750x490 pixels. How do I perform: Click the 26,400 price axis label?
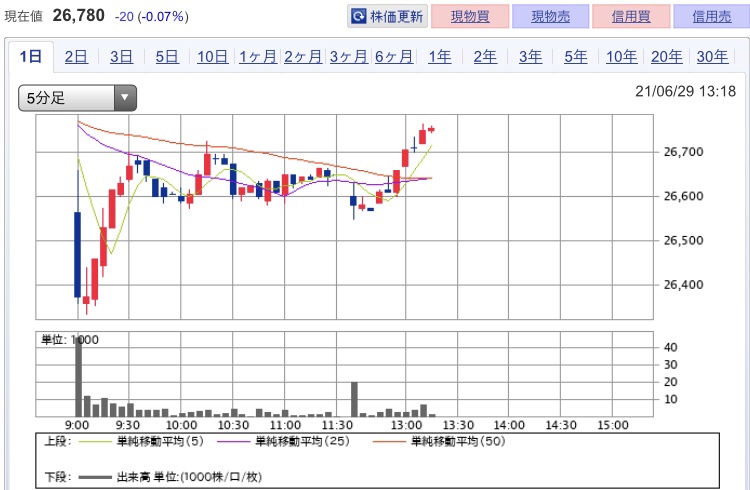[684, 285]
